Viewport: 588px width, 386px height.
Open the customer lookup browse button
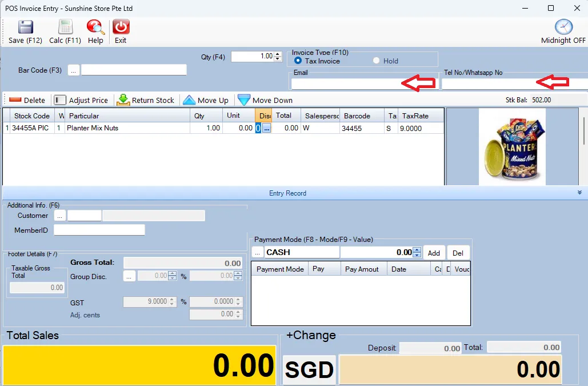60,216
